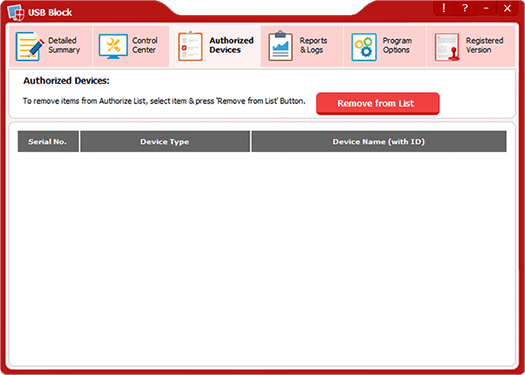525x375 pixels.
Task: Open help via the question mark button
Action: [465, 9]
